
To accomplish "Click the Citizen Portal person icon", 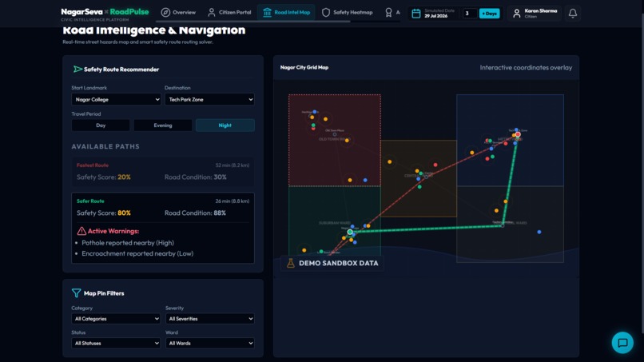I will [x=212, y=12].
